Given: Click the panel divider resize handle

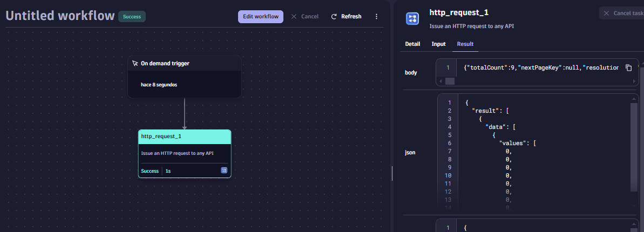Looking at the screenshot, I should point(392,173).
